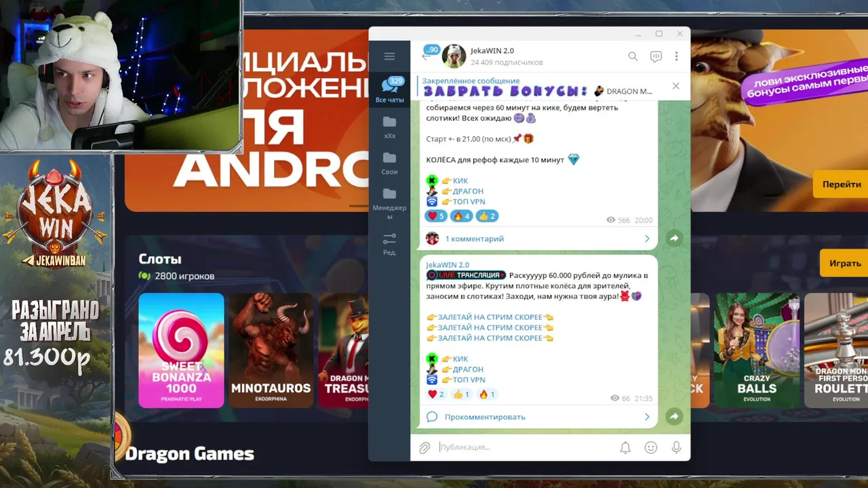Click first ЗАЛЕТАЙ НА СТРИМ СКОРЕЕ link

click(x=490, y=317)
